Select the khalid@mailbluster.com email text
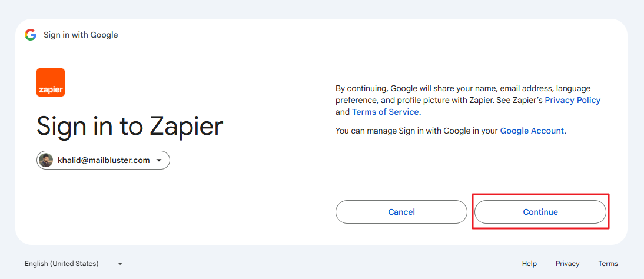 104,160
